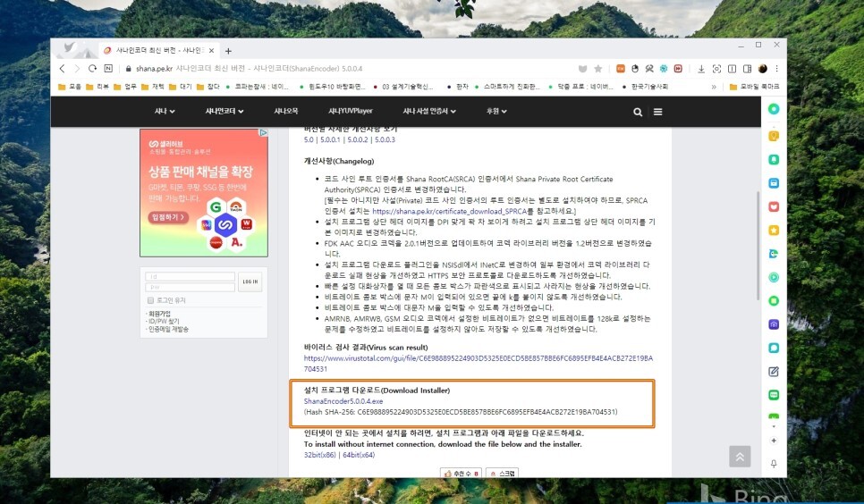Image resolution: width=864 pixels, height=504 pixels.
Task: Click the ad info icon on banner
Action: 263,133
